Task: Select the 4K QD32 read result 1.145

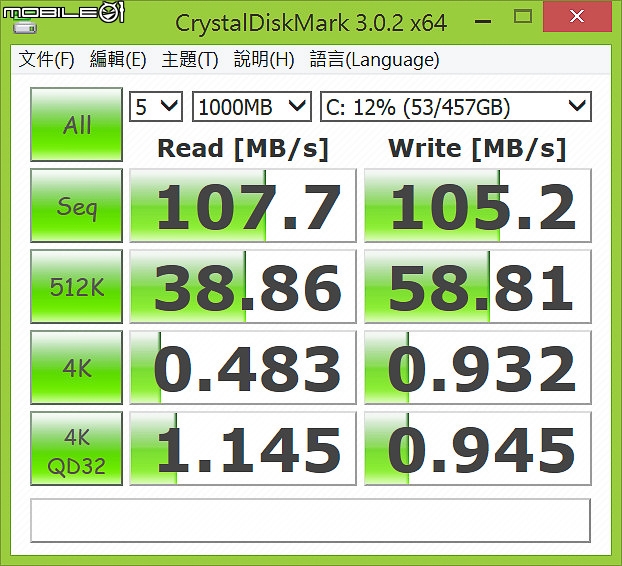Action: click(x=243, y=448)
